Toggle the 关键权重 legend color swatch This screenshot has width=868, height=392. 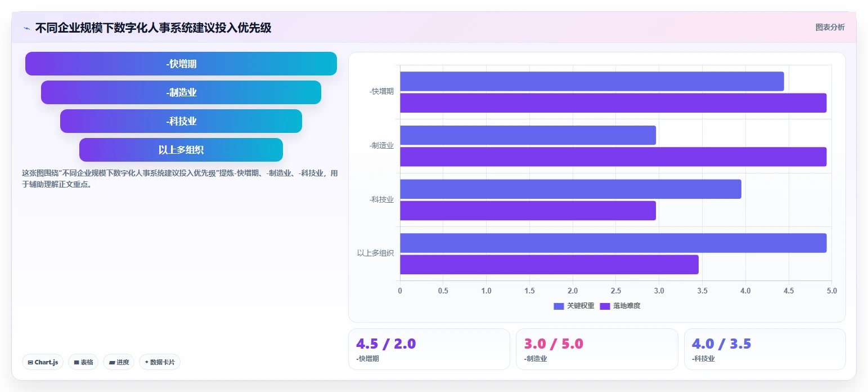(559, 306)
